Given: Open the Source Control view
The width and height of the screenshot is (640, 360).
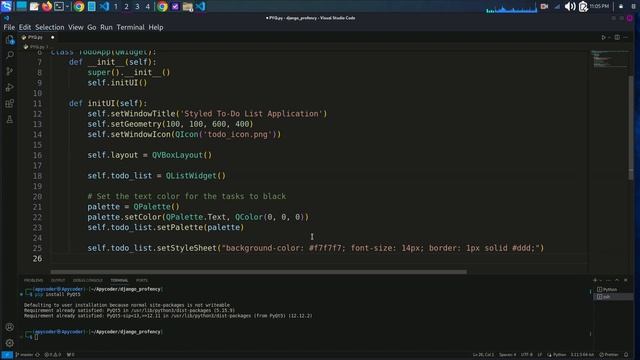Looking at the screenshot, I should (10, 71).
